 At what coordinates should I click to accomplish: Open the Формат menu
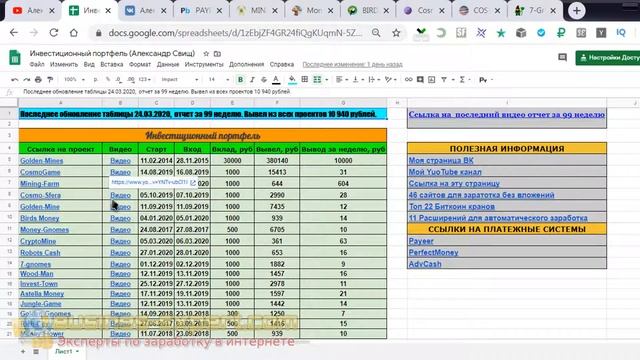(x=140, y=64)
